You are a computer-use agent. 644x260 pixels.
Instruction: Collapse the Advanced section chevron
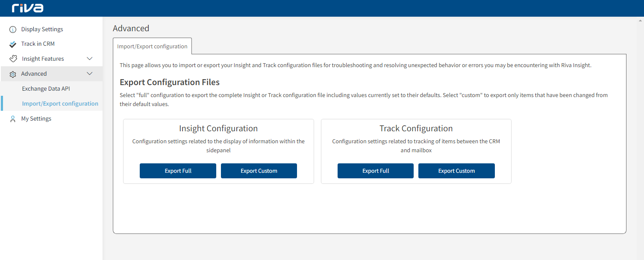coord(90,74)
